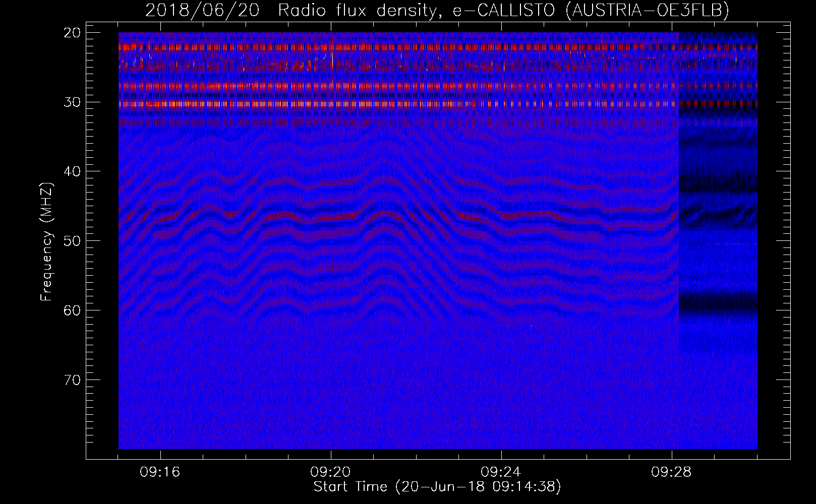The width and height of the screenshot is (816, 504).
Task: Select the 20 MHz frequency tick label
Action: 73,33
